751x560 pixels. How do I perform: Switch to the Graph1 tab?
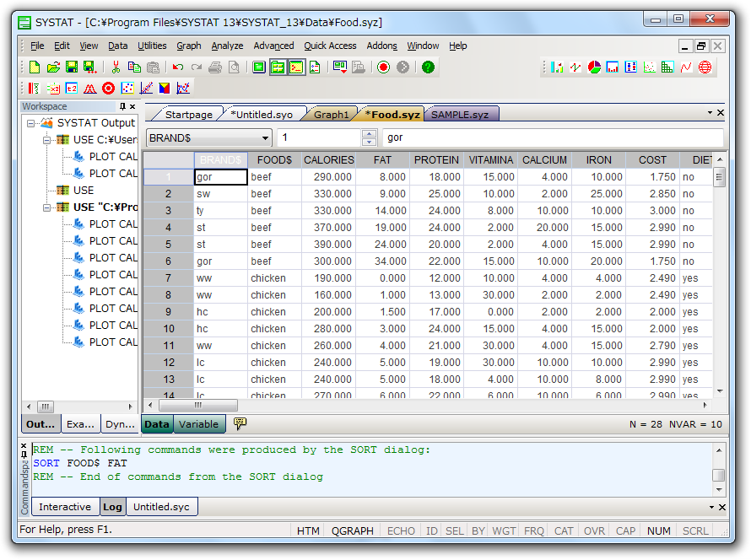tap(331, 115)
